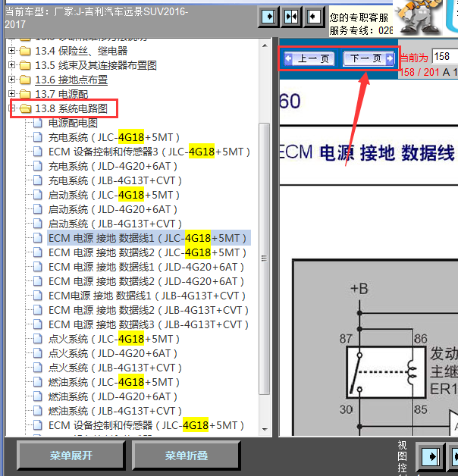The height and width of the screenshot is (476, 458).
Task: Click the tree scrollbar down arrow
Action: tap(265, 429)
